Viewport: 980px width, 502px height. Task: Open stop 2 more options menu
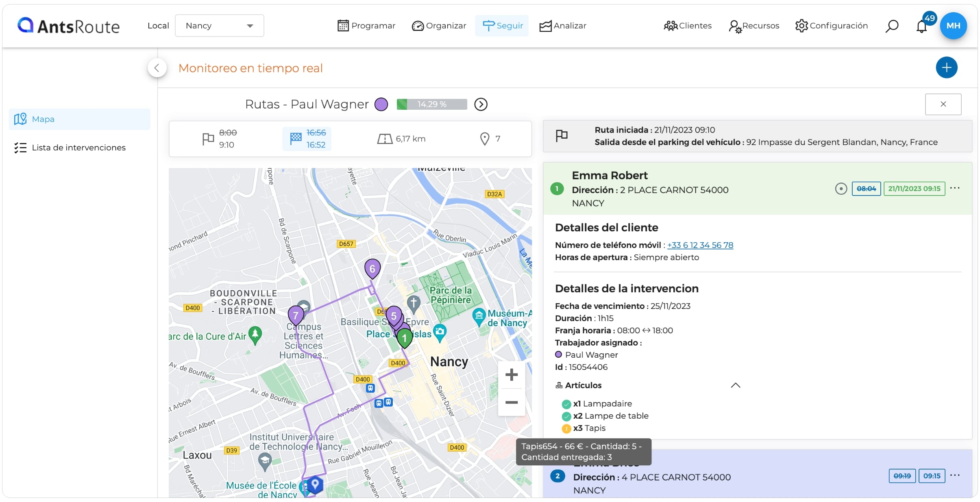point(955,475)
